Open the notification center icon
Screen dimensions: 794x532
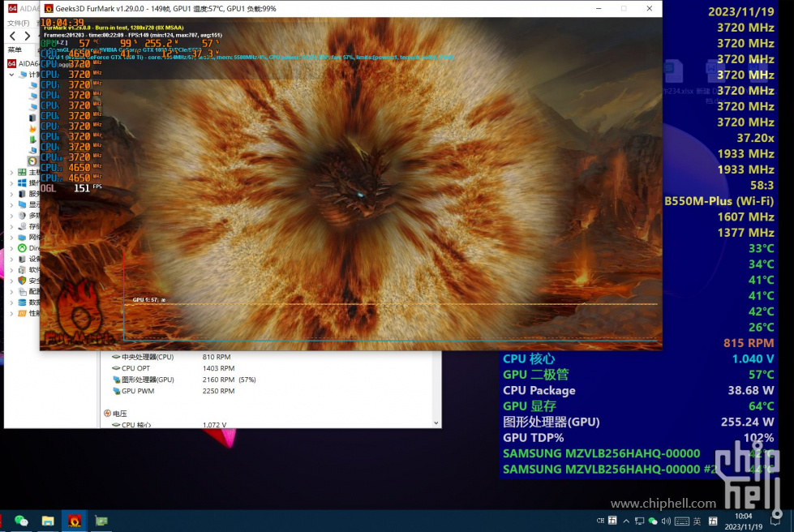coord(775,521)
